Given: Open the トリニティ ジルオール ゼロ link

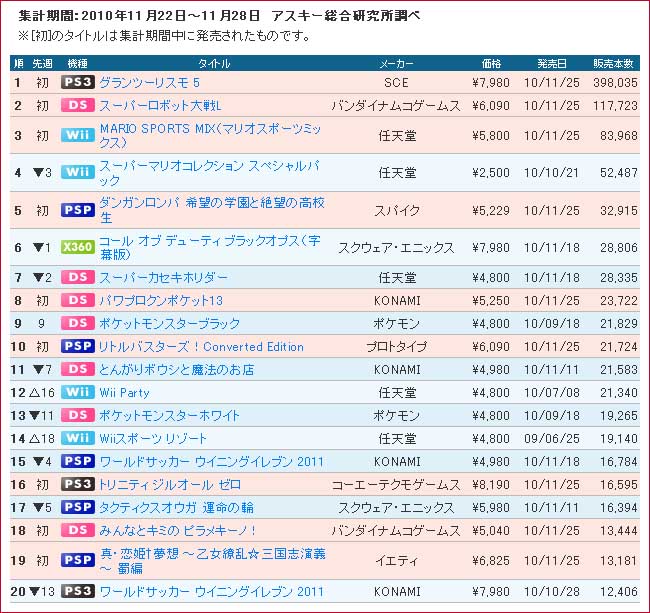Looking at the screenshot, I should coord(170,485).
